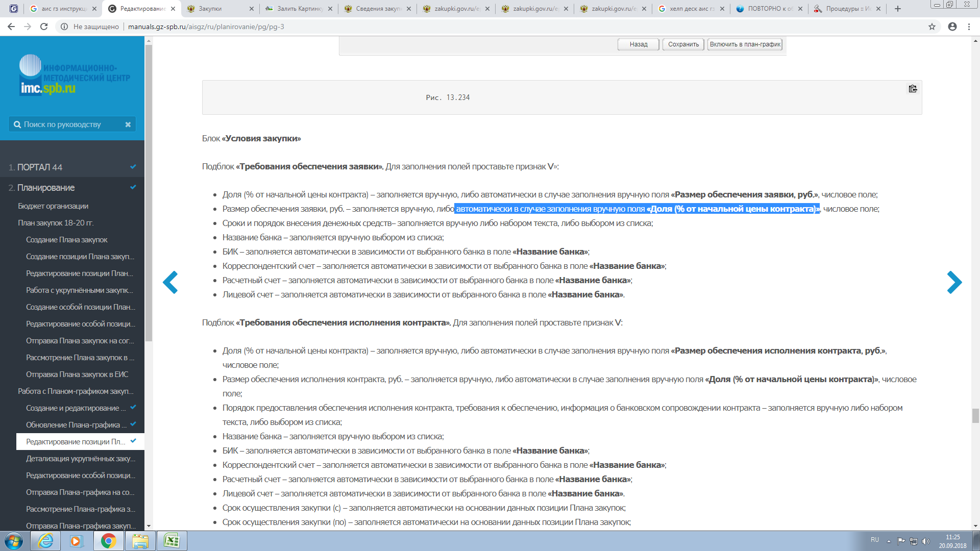Expand the План закупок 18-20 гг. item

[x=56, y=223]
